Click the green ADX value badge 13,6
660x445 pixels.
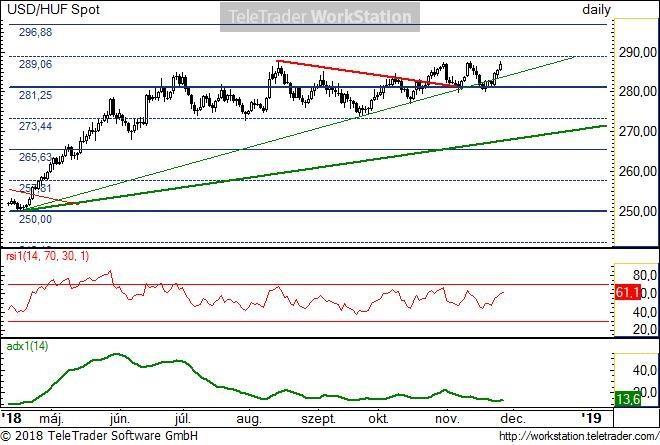click(628, 399)
